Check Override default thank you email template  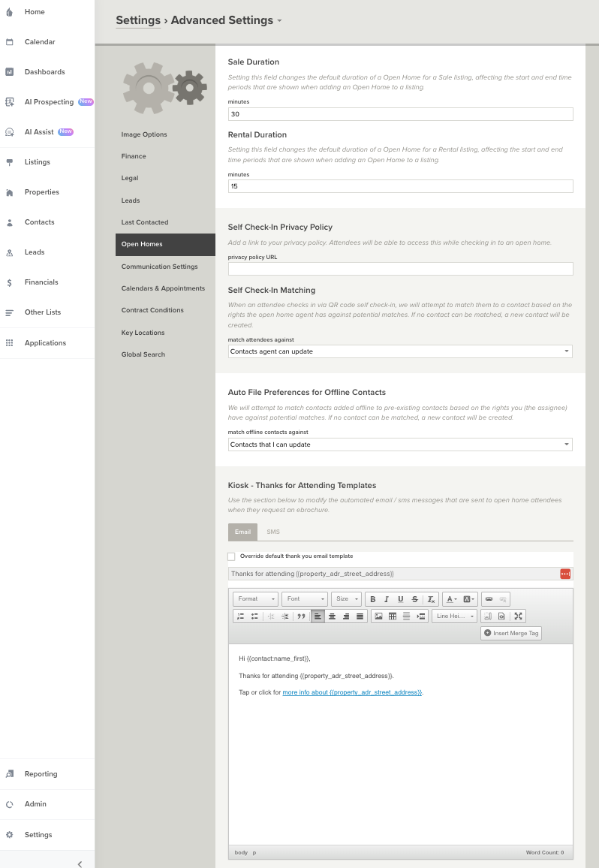[231, 556]
